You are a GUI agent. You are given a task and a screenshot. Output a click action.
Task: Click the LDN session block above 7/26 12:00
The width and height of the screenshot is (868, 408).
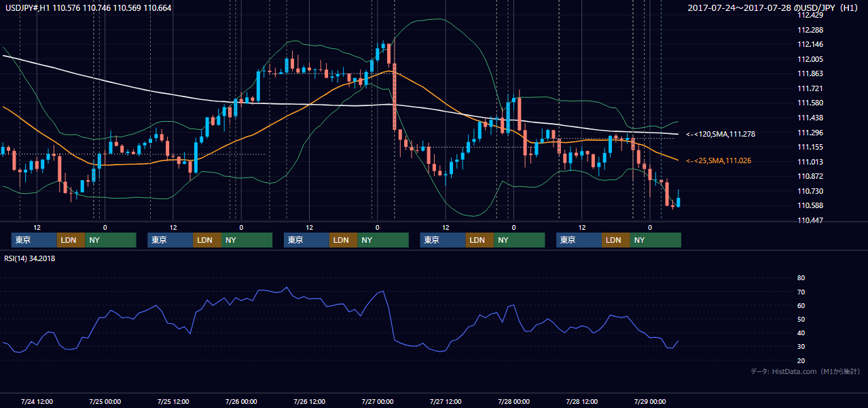(342, 240)
